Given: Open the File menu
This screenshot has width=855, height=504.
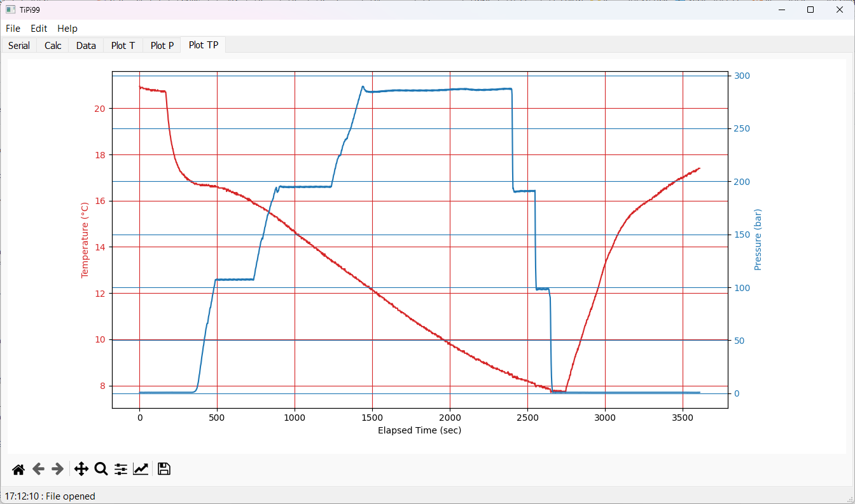Looking at the screenshot, I should [x=13, y=28].
